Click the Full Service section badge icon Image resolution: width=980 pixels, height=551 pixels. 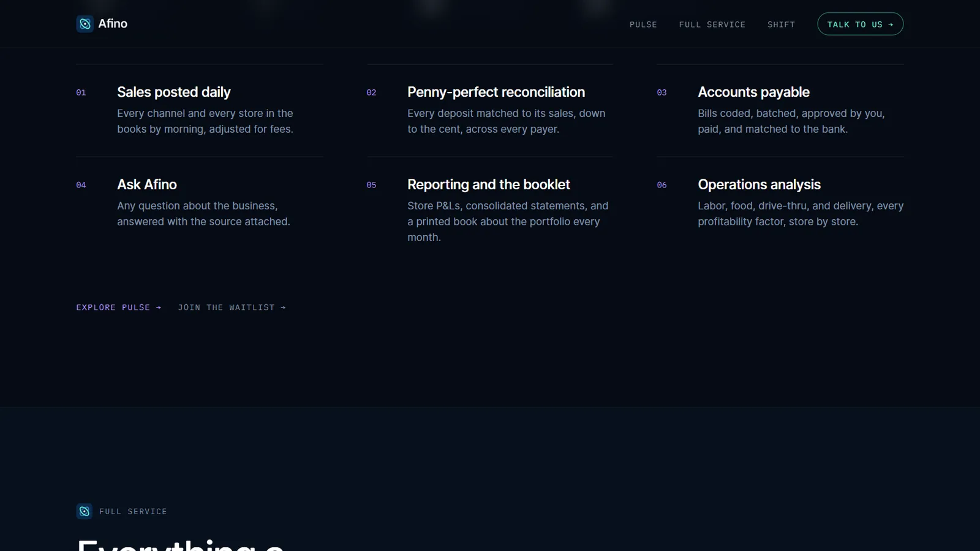(85, 511)
